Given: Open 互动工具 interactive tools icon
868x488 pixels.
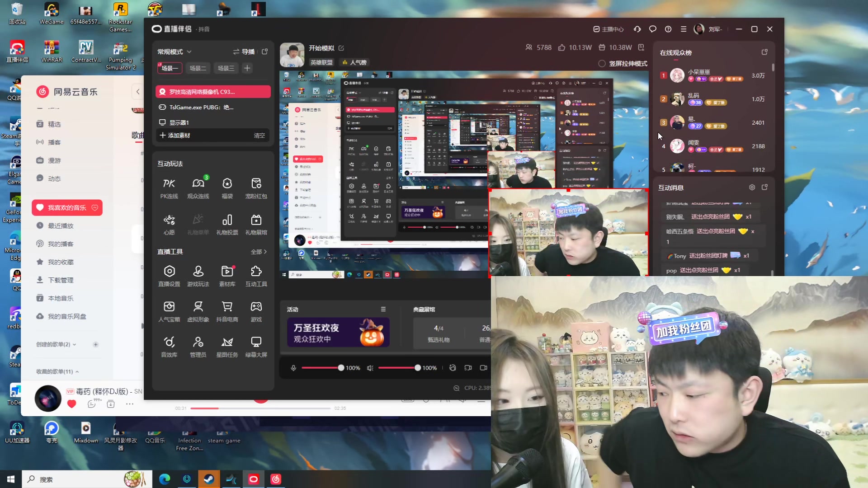Looking at the screenshot, I should [256, 276].
